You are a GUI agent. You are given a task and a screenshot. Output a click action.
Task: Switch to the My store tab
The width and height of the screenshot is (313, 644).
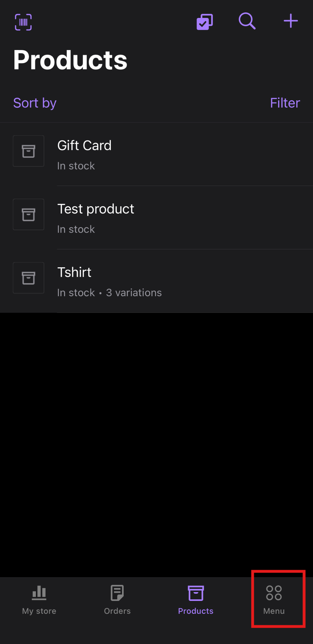pyautogui.click(x=39, y=600)
